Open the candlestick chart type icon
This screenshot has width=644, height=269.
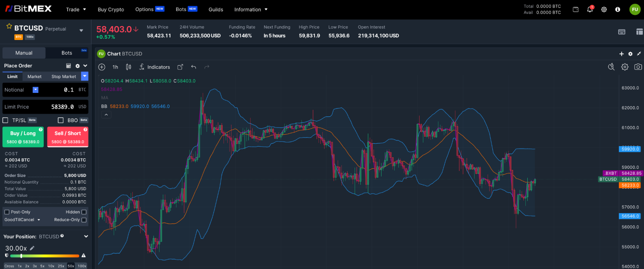click(x=129, y=67)
